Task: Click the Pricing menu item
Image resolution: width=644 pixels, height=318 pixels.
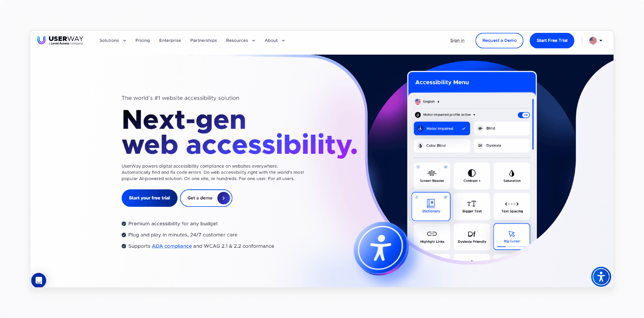Action: coord(142,40)
